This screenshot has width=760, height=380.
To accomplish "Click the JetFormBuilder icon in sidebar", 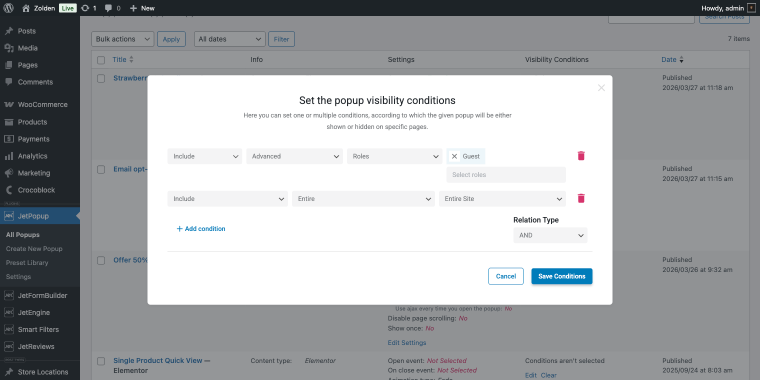I will 9,295.
